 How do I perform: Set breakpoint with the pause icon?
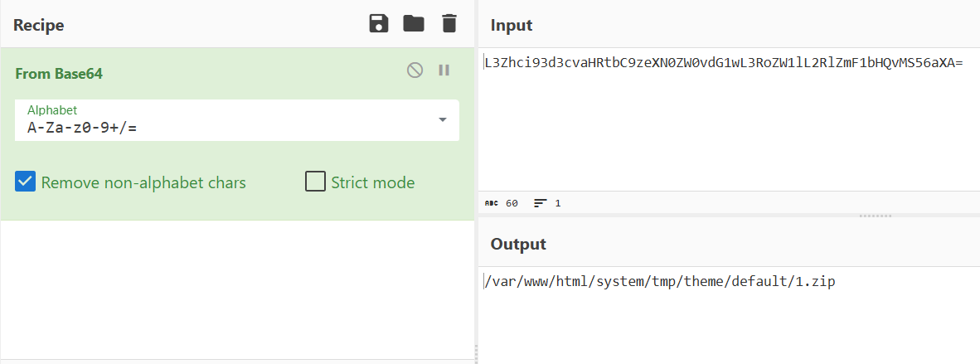pos(444,70)
